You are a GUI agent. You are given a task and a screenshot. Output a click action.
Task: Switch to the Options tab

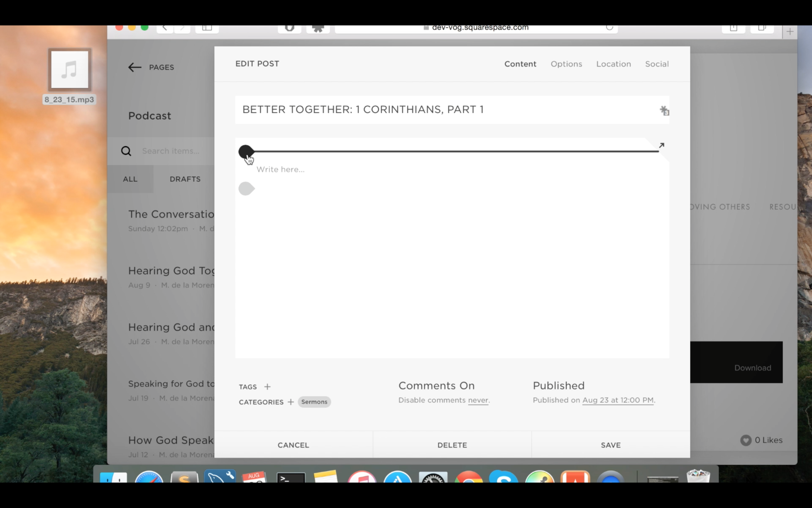[566, 64]
